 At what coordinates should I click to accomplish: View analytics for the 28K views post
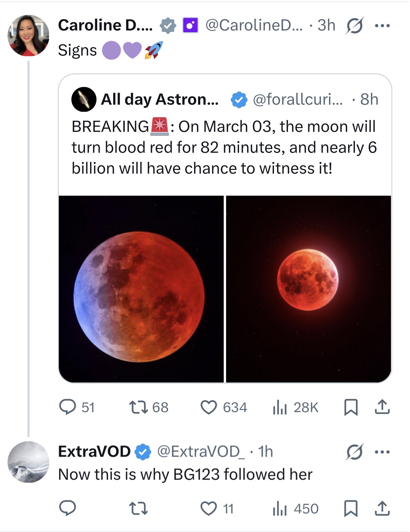[x=280, y=407]
